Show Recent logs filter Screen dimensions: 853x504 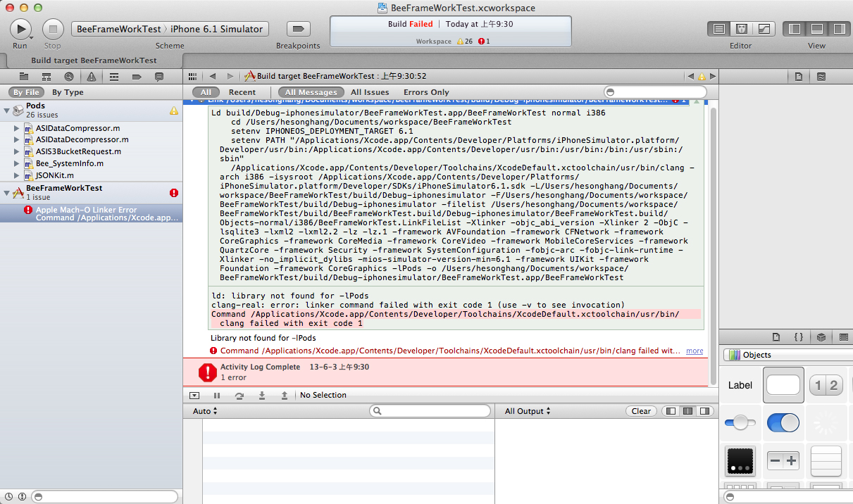[242, 92]
